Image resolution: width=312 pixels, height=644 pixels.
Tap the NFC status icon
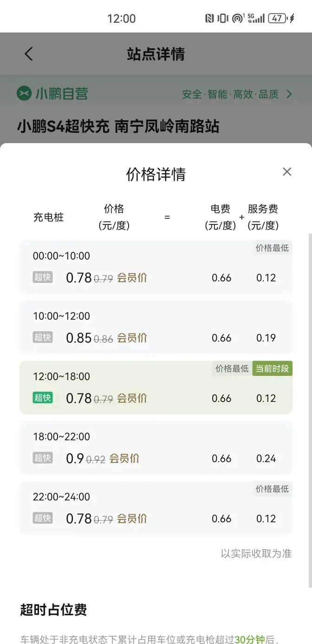click(x=209, y=19)
